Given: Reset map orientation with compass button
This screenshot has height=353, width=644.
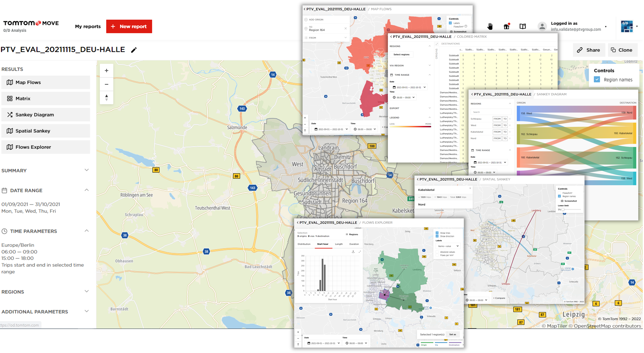Looking at the screenshot, I should (106, 98).
